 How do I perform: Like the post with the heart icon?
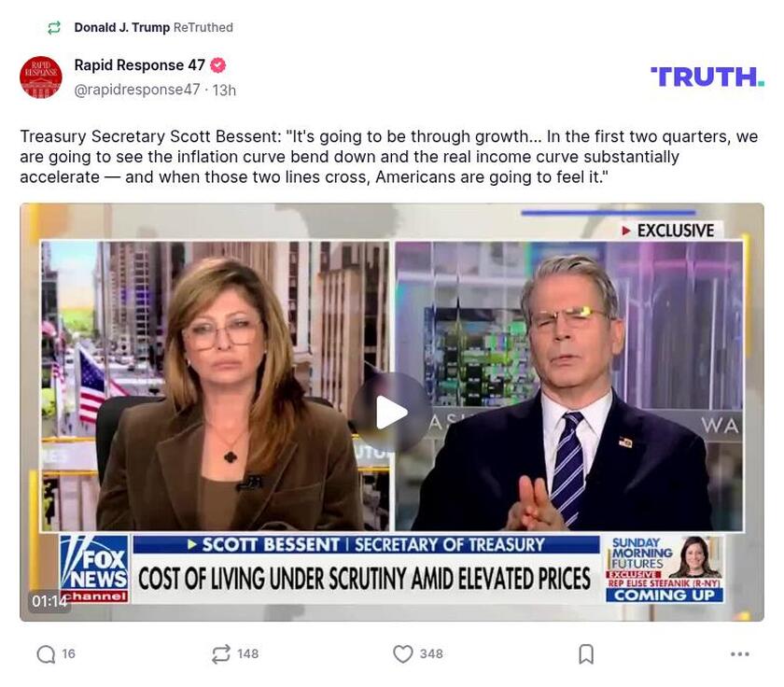[402, 654]
